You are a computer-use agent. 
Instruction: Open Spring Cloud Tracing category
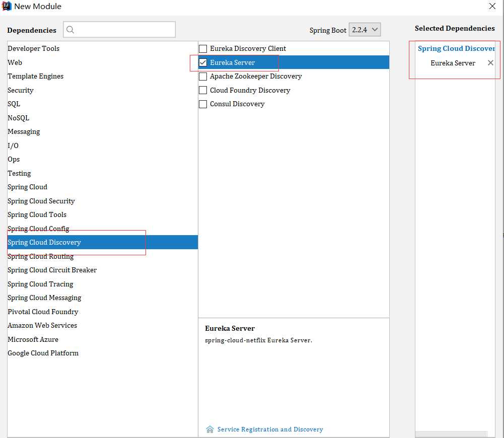coord(103,284)
